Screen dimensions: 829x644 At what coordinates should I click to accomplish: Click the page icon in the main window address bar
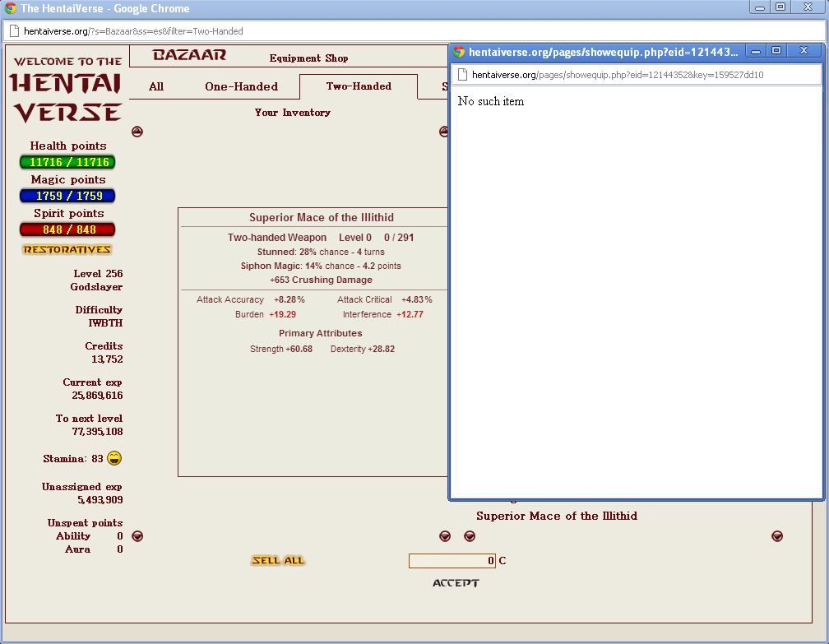(x=14, y=31)
